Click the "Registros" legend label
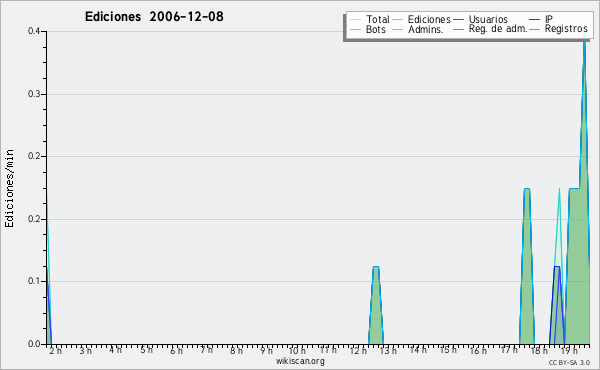 point(566,29)
